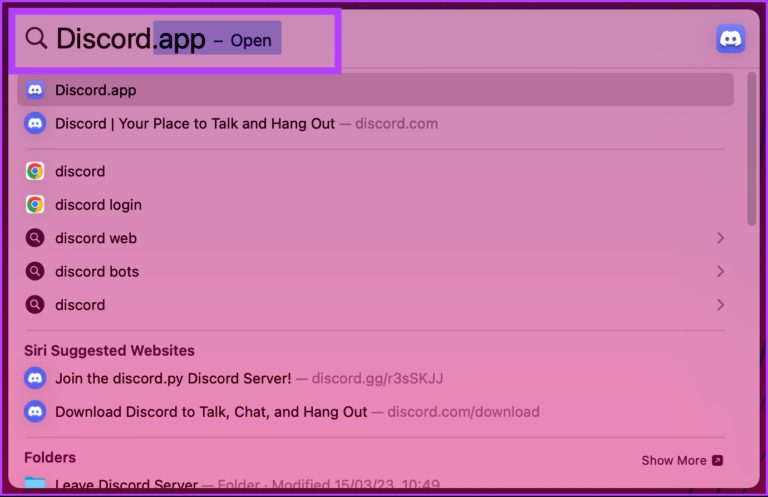Click the 'Siri Suggested Websites' heading

[109, 351]
